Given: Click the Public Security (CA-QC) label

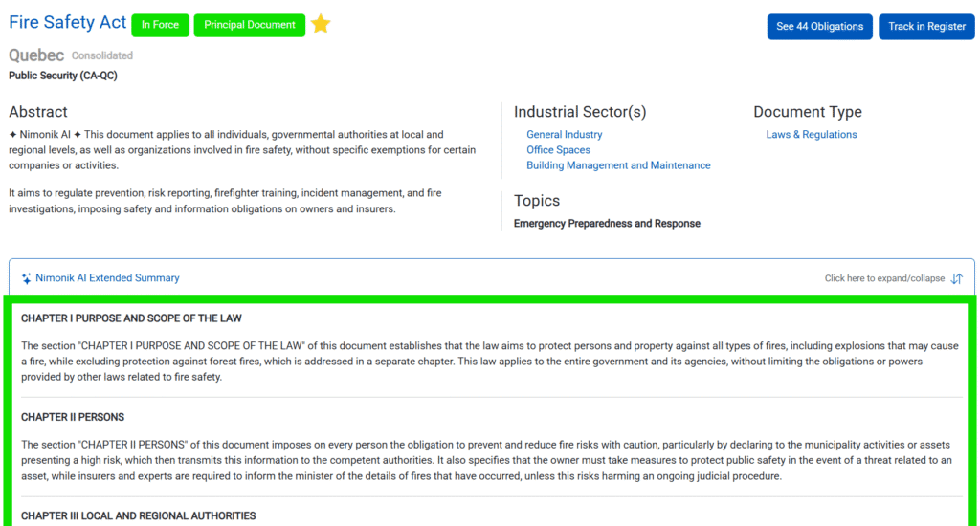Looking at the screenshot, I should 63,76.
